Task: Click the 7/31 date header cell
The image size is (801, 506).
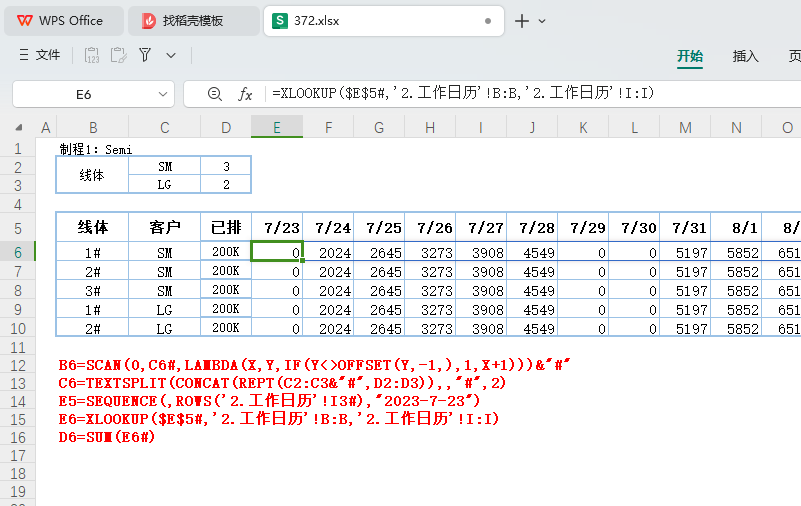Action: point(685,227)
